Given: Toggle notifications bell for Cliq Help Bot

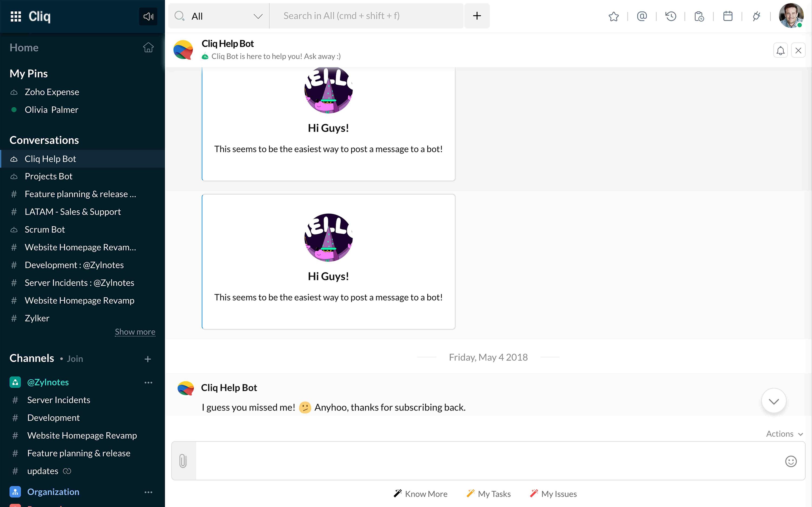Looking at the screenshot, I should (x=780, y=51).
